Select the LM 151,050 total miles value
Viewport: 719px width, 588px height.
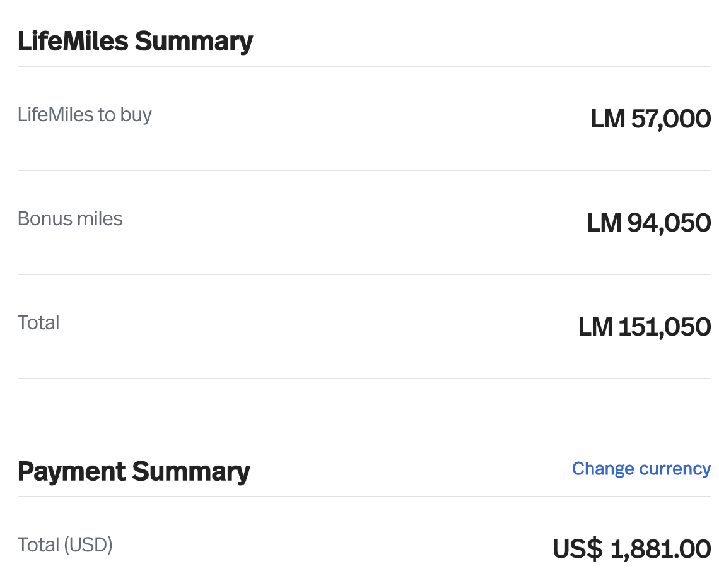click(x=644, y=327)
